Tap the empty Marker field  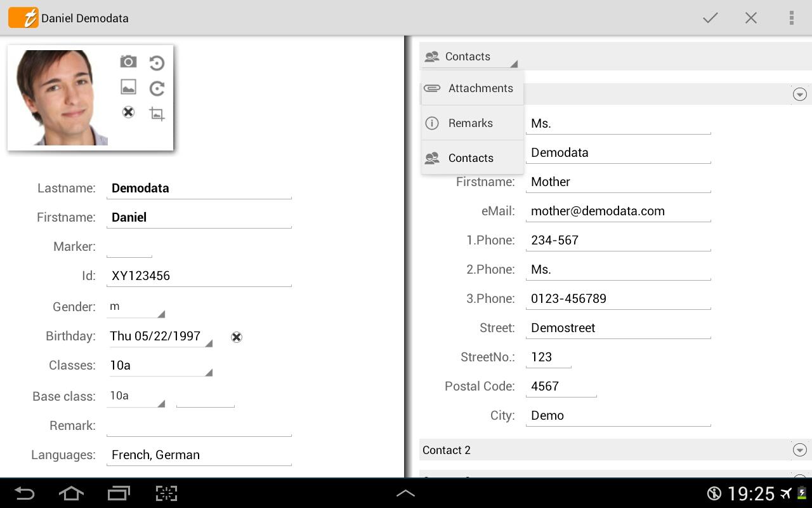pyautogui.click(x=129, y=246)
